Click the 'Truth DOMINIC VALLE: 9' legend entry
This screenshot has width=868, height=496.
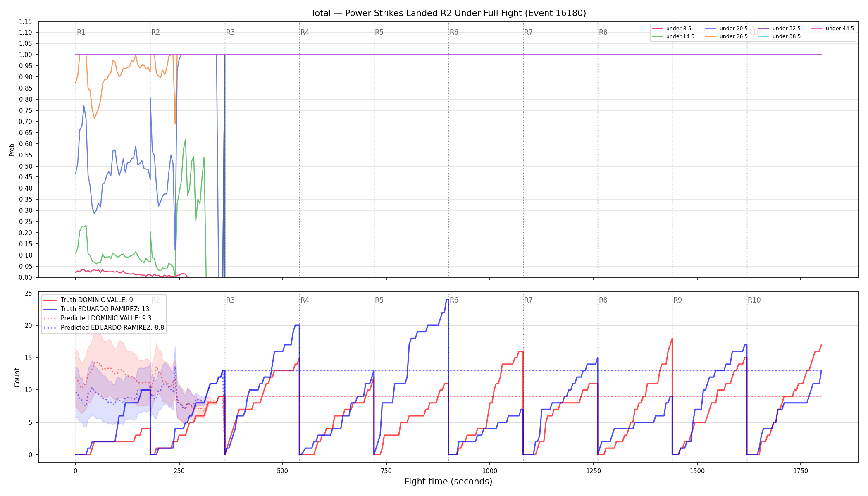pyautogui.click(x=88, y=300)
